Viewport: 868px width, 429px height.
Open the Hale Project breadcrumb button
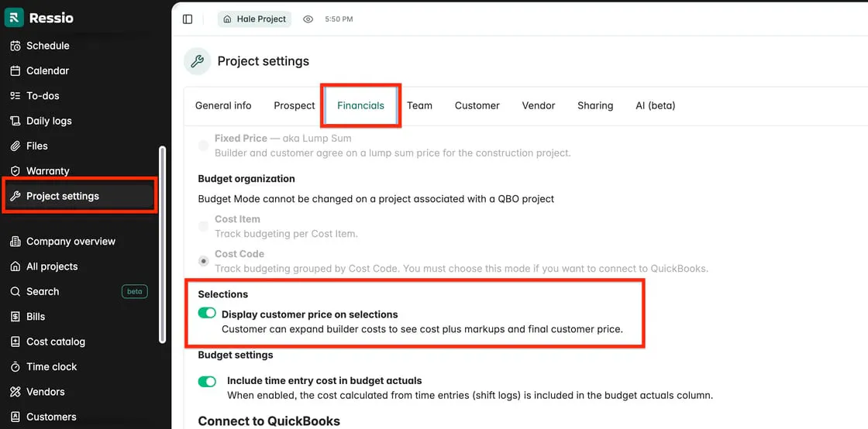(254, 19)
